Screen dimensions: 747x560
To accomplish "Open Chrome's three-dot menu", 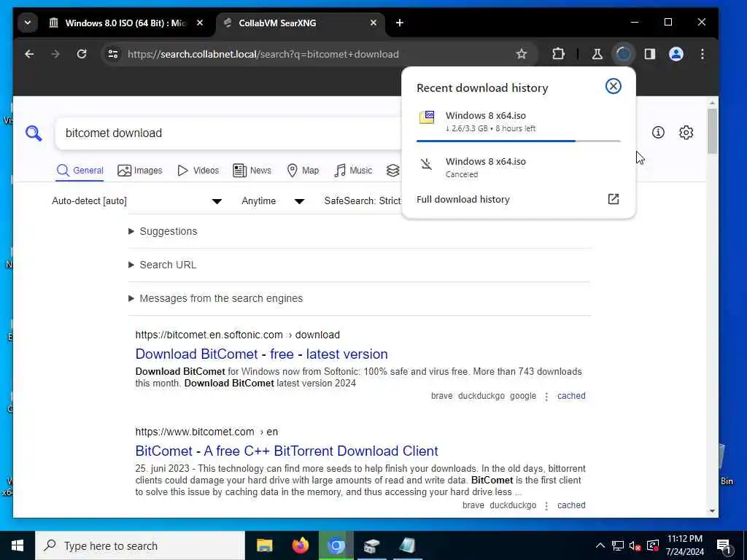I will (703, 54).
